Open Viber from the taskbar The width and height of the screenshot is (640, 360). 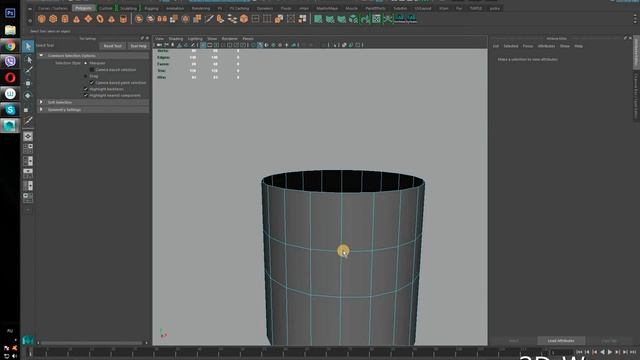click(10, 61)
